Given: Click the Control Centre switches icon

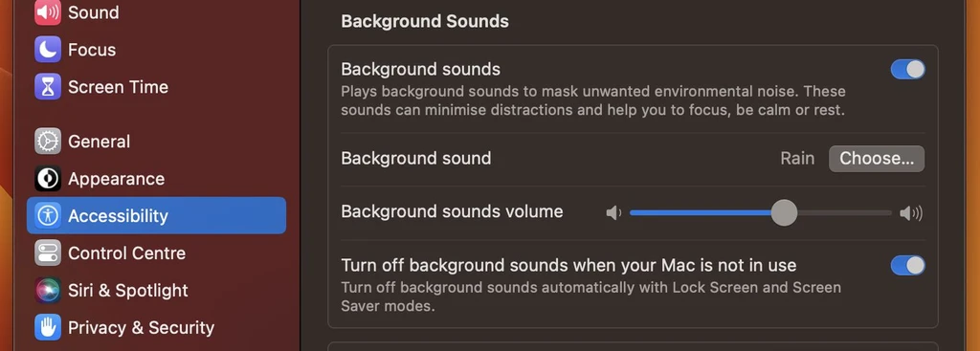Looking at the screenshot, I should (x=48, y=252).
